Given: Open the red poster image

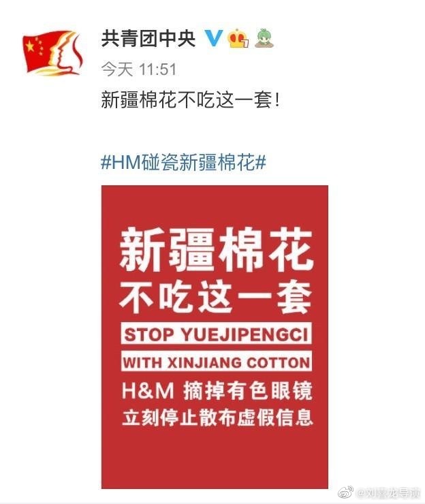Looking at the screenshot, I should coord(215,337).
